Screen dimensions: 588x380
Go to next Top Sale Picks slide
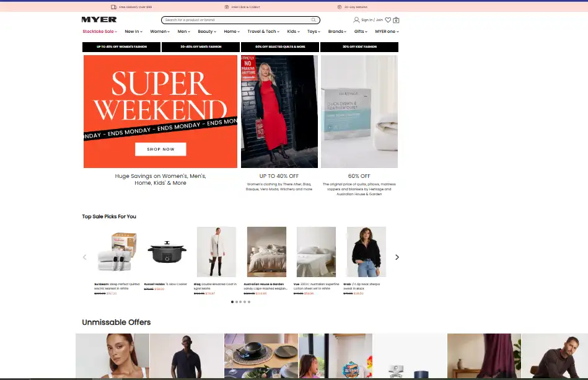397,257
